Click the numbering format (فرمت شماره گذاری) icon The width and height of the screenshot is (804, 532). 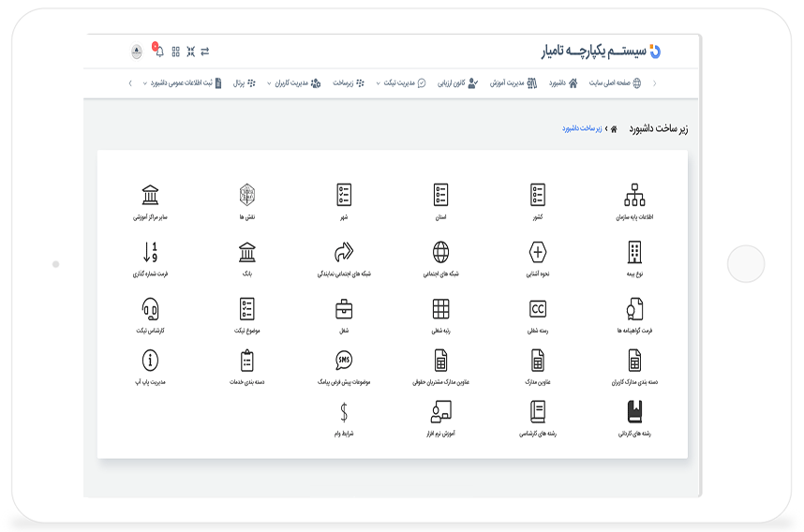tap(150, 252)
